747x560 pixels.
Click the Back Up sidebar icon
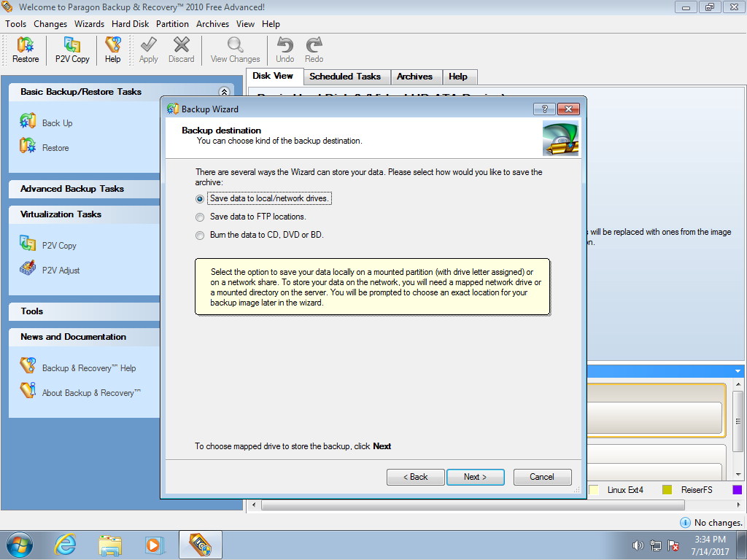pos(28,122)
